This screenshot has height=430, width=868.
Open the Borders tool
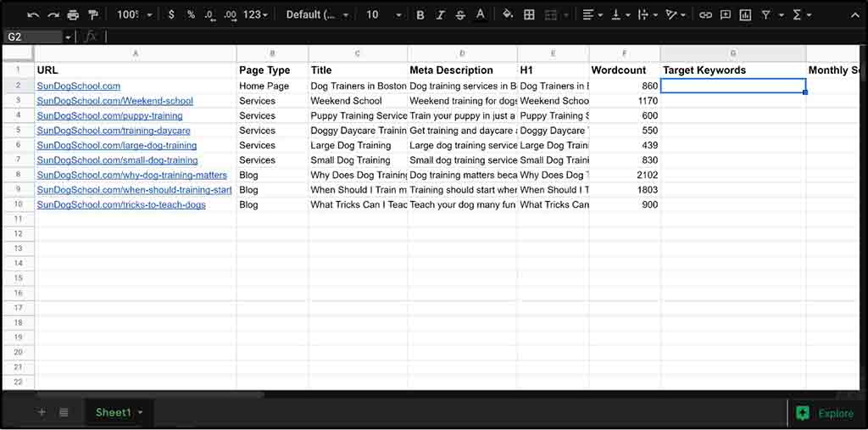529,14
